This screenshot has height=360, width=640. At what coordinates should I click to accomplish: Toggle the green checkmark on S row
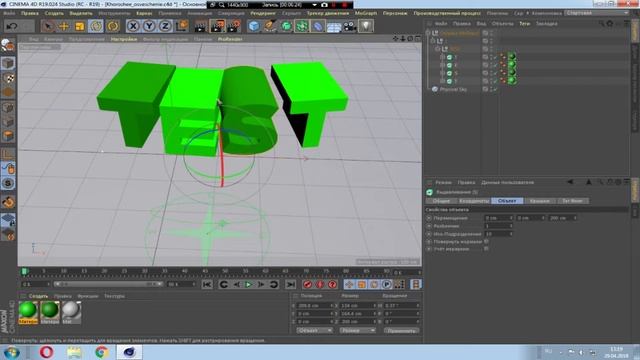pyautogui.click(x=495, y=73)
